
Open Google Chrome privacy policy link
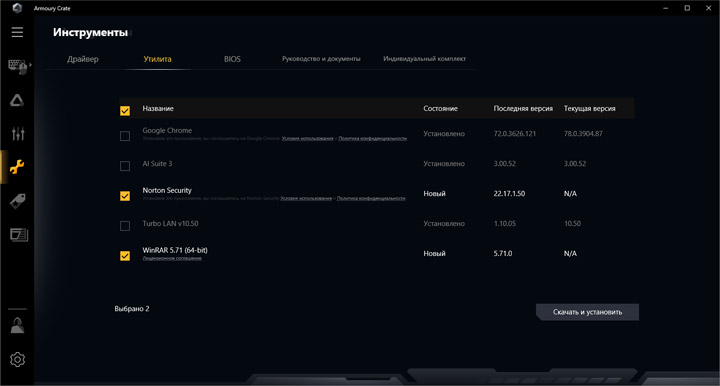pyautogui.click(x=372, y=139)
